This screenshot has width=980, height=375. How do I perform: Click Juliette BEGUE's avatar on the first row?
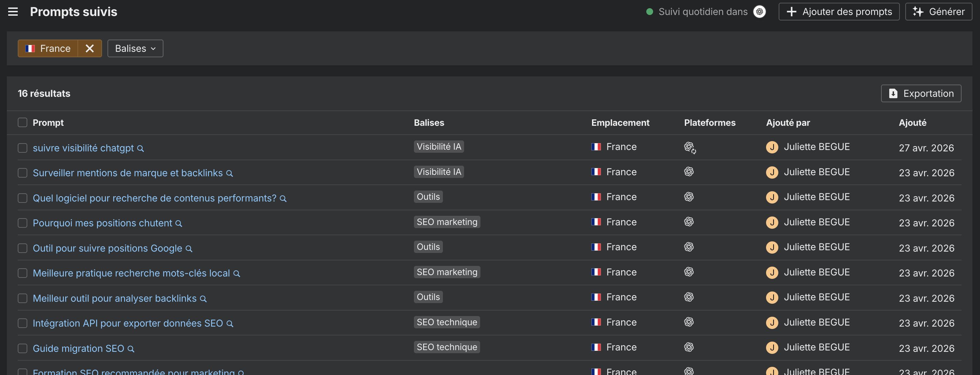[x=772, y=147]
